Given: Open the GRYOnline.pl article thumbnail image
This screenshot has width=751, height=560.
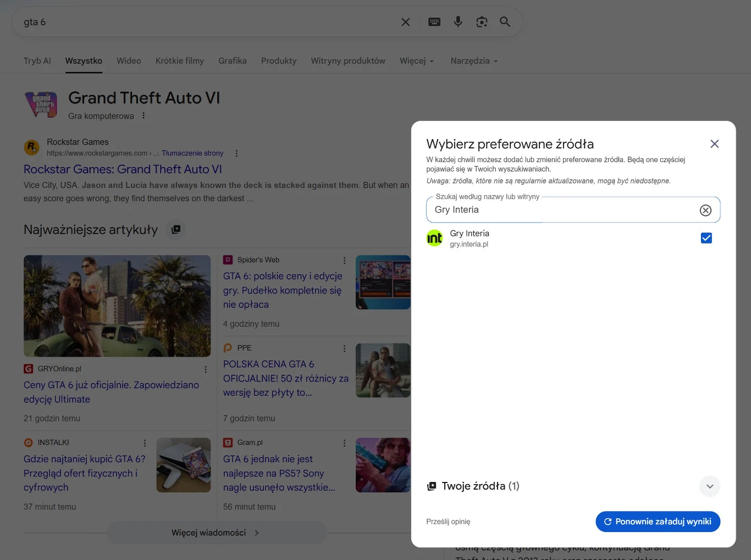Looking at the screenshot, I should [x=117, y=306].
